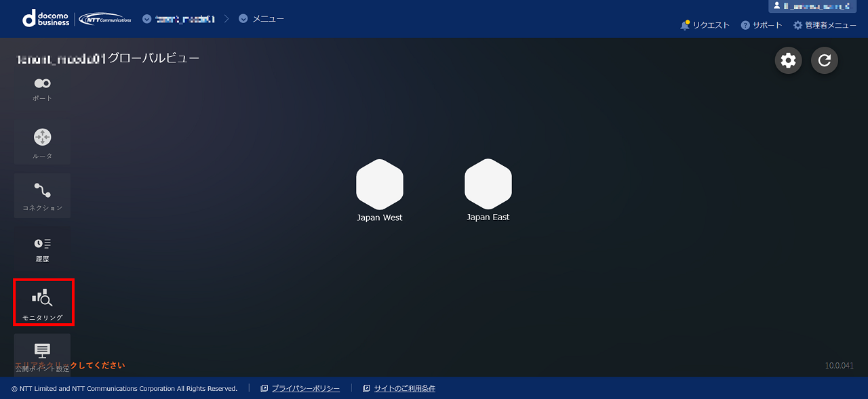This screenshot has width=868, height=399.
Task: Open the サポート help menu
Action: point(762,25)
